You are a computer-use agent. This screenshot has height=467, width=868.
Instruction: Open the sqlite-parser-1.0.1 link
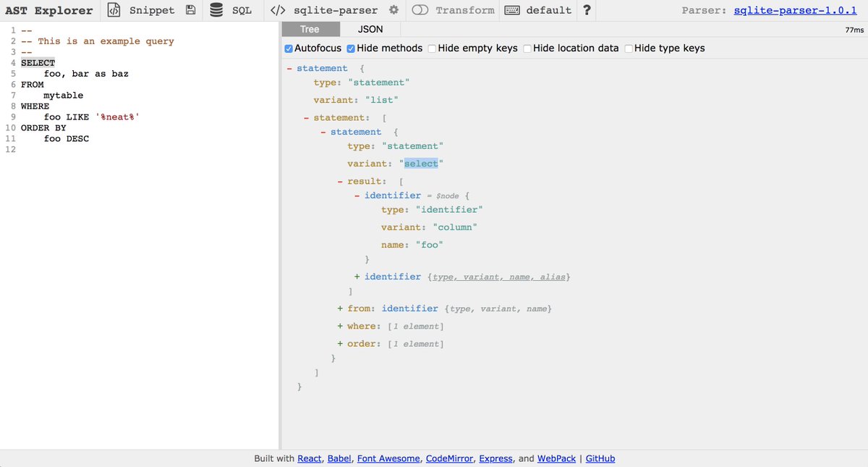pos(796,10)
